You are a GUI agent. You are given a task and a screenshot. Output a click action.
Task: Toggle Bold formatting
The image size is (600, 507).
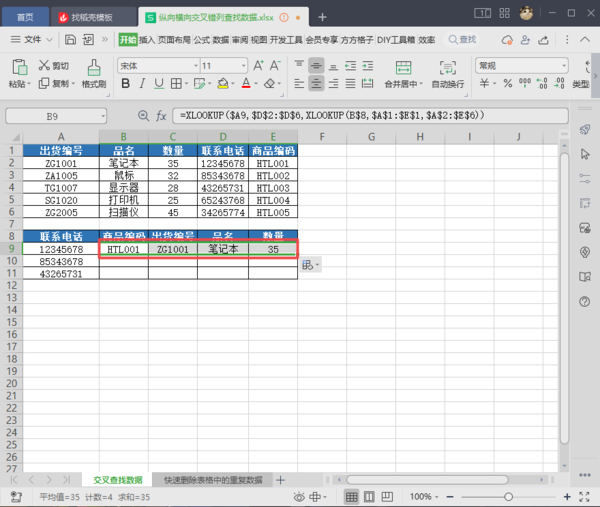click(x=124, y=85)
